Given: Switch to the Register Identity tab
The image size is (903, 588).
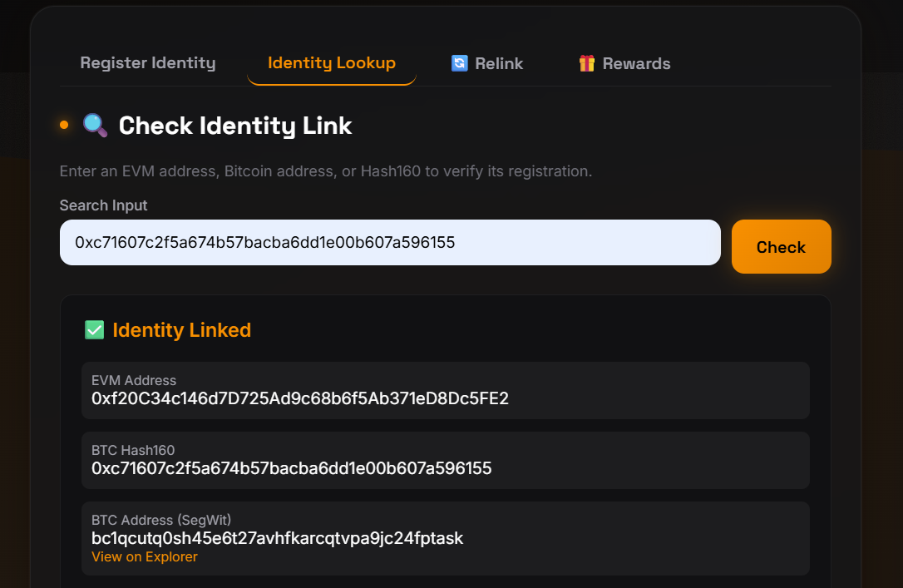Looking at the screenshot, I should click(147, 63).
